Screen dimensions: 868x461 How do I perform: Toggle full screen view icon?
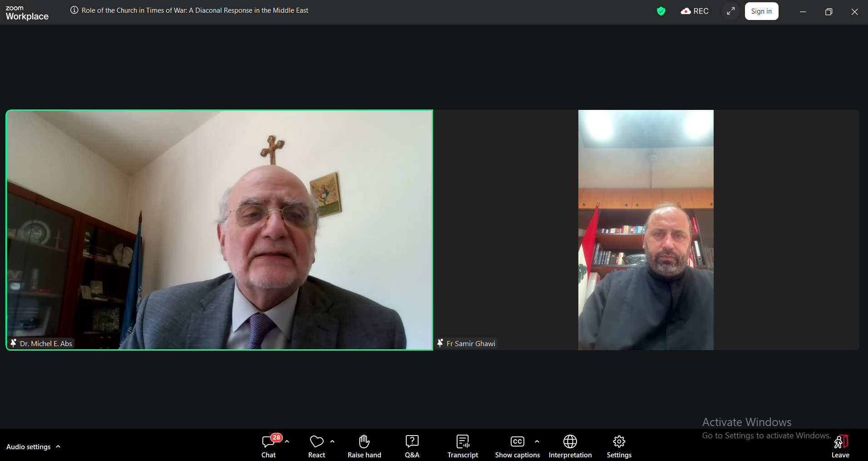click(x=730, y=11)
